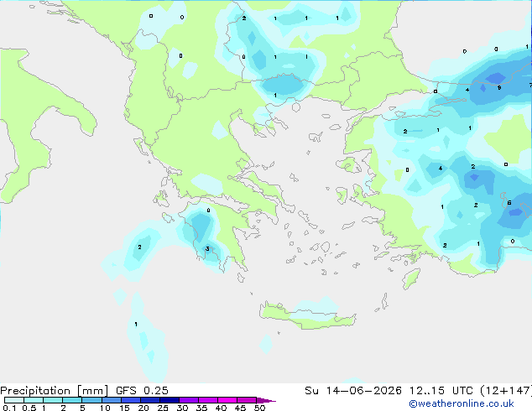
Task: Select the 2–5 mm legend color swatch
Action: pos(72,400)
